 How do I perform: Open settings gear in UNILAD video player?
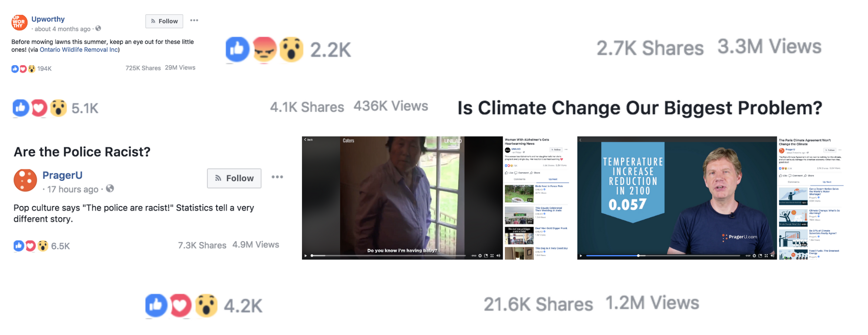(480, 255)
